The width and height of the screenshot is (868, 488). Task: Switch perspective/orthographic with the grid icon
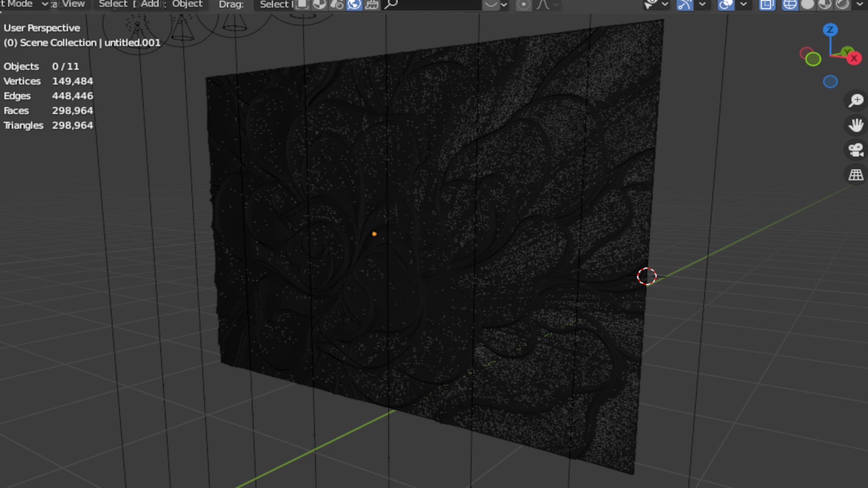[x=856, y=174]
